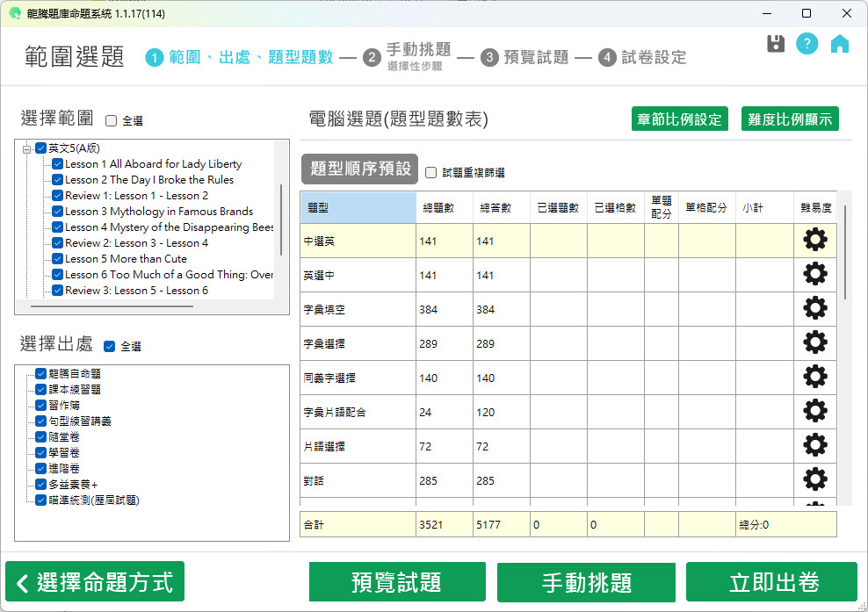
Task: Open difficulty gear for 英選中 row
Action: point(815,275)
